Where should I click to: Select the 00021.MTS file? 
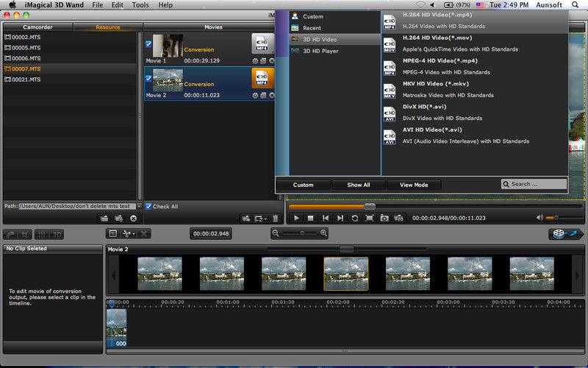[x=70, y=79]
